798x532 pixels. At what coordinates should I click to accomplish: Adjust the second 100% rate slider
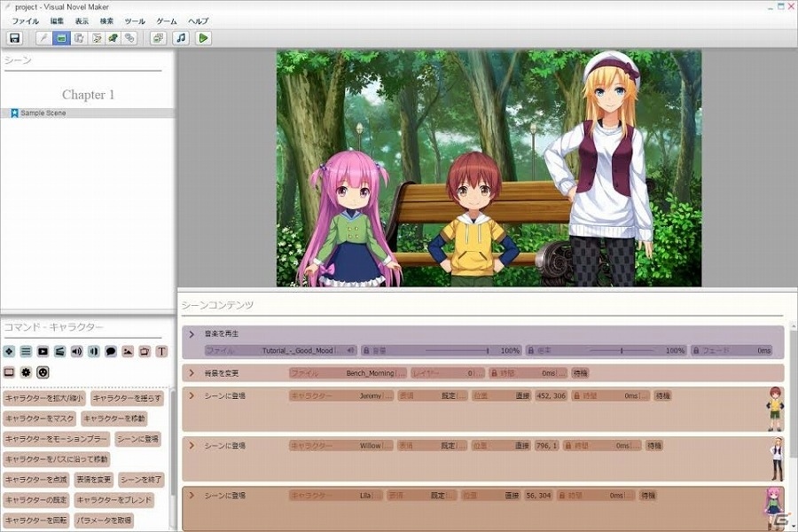[622, 350]
